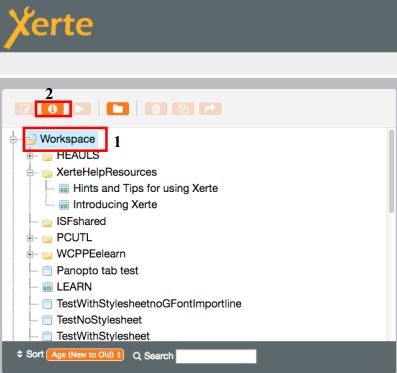Viewport: 397px width, 373px height.
Task: Click the LEARN project icon
Action: (x=47, y=287)
